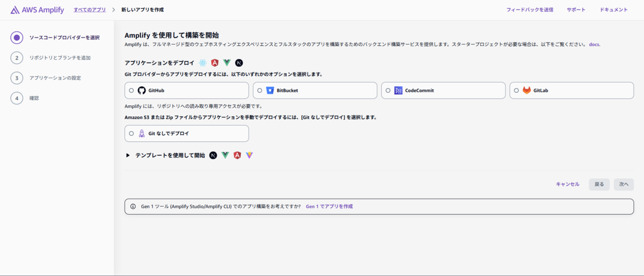Screen dimensions: 644x276
Task: Click the Vite icon beside テンプレートを使用して開始
Action: pyautogui.click(x=249, y=155)
